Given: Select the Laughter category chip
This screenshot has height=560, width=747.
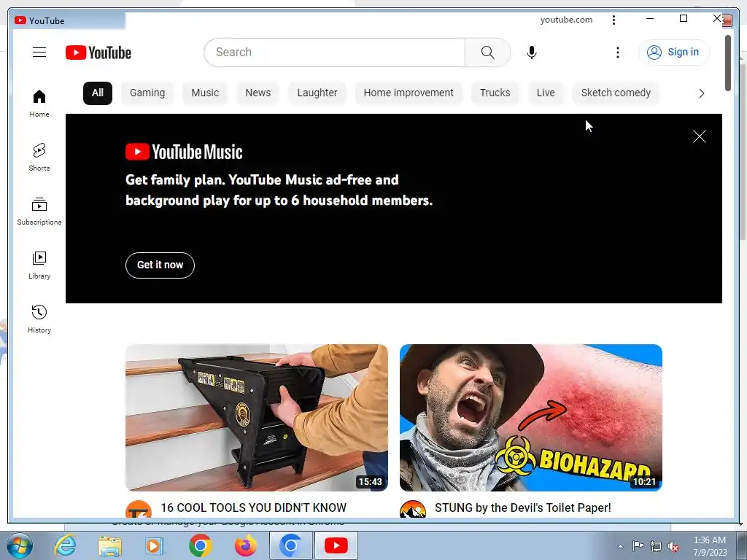Looking at the screenshot, I should coord(317,93).
